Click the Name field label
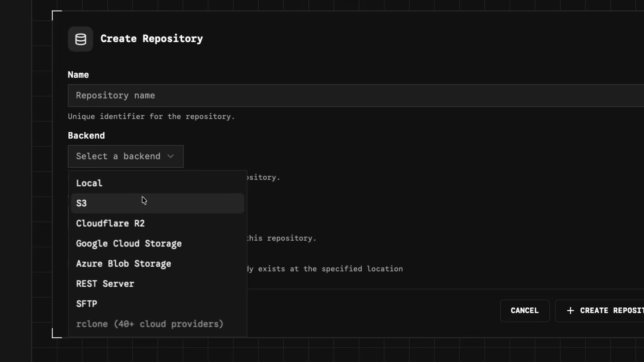Image resolution: width=644 pixels, height=362 pixels. 78,74
